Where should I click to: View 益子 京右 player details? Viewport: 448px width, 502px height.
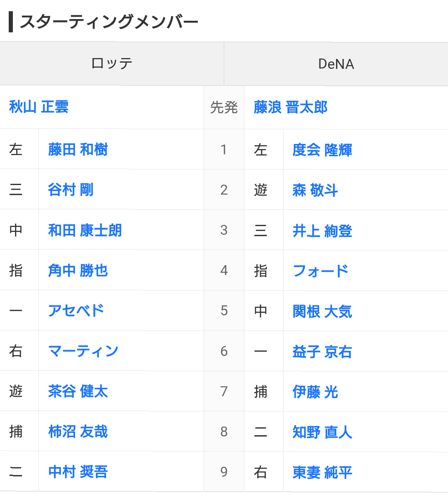pyautogui.click(x=322, y=352)
